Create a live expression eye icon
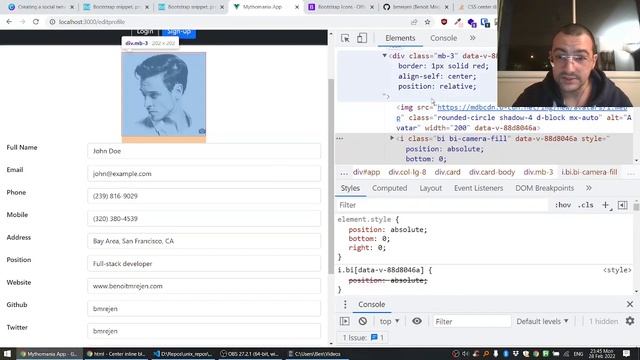Viewport: 640px width, 360px height. pyautogui.click(x=417, y=321)
